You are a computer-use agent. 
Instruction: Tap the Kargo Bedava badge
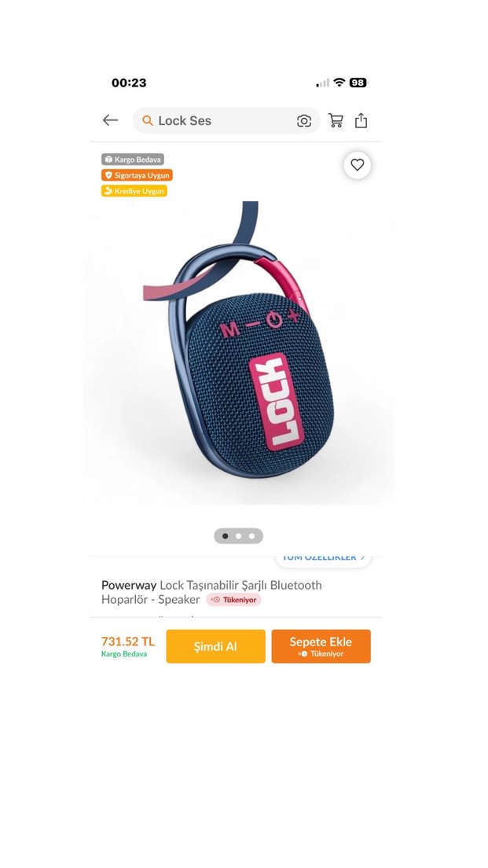click(x=133, y=160)
